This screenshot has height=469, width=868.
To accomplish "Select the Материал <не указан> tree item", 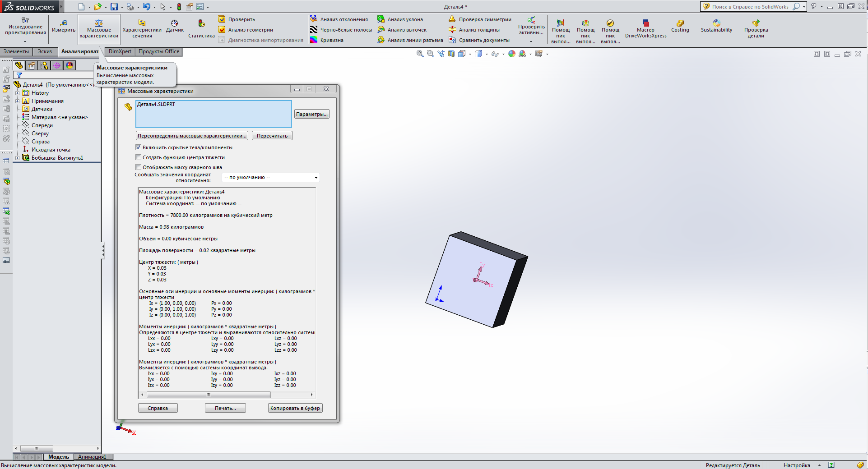I will tap(60, 117).
